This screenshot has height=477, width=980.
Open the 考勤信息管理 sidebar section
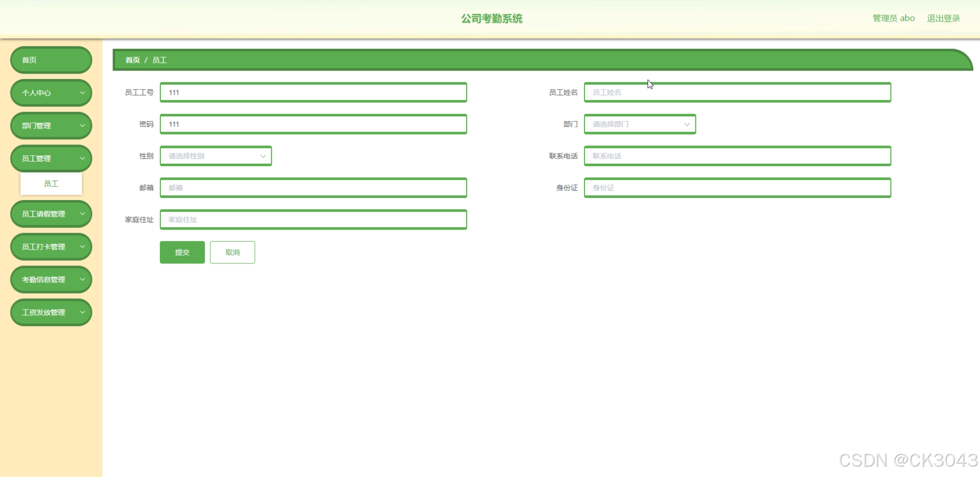(51, 279)
